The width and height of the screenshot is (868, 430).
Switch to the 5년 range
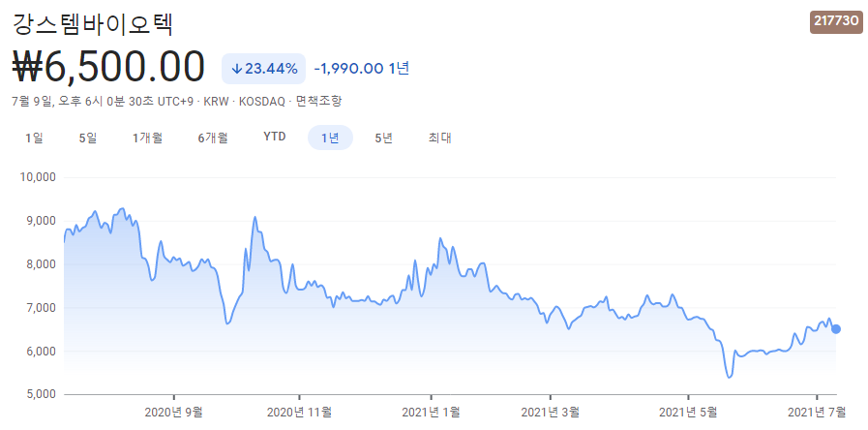click(x=383, y=138)
